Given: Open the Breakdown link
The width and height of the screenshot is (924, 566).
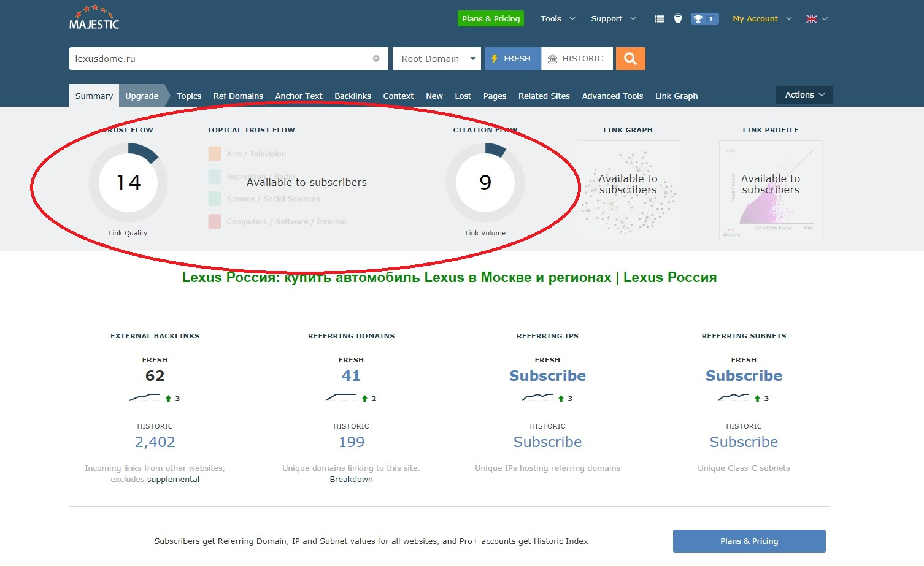Looking at the screenshot, I should tap(351, 480).
